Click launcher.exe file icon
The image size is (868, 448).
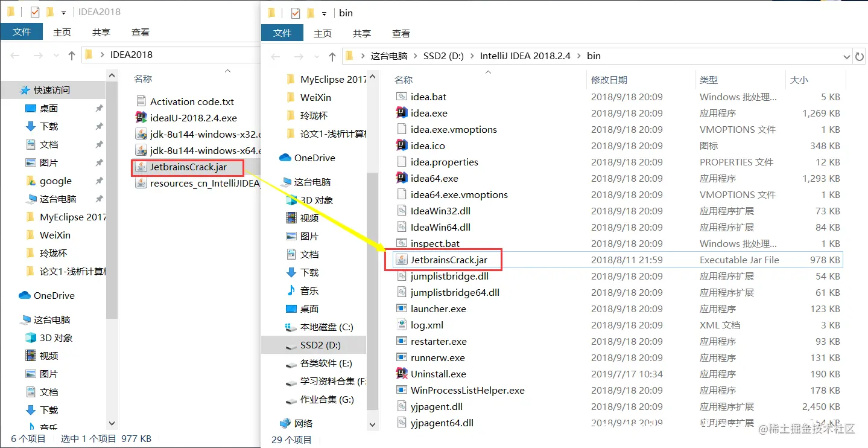point(402,309)
